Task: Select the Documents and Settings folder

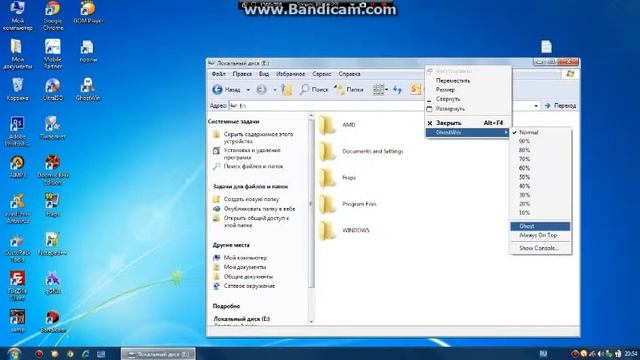Action: (x=361, y=151)
